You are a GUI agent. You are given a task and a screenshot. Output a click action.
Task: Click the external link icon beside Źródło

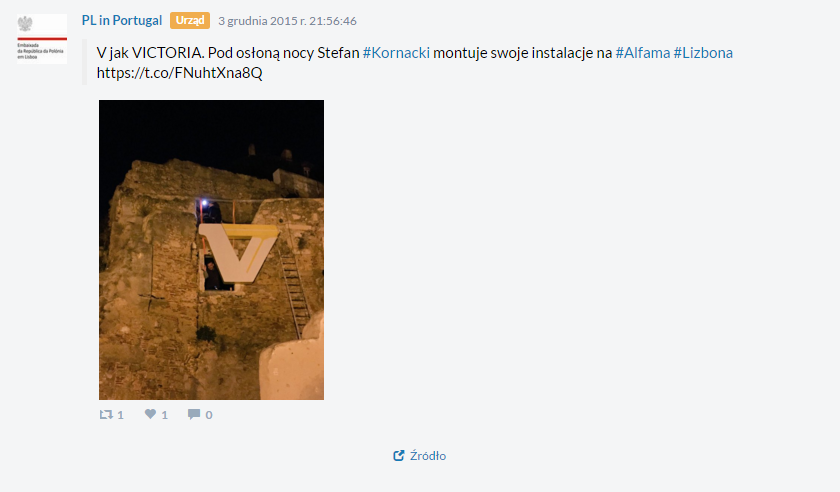tap(399, 456)
